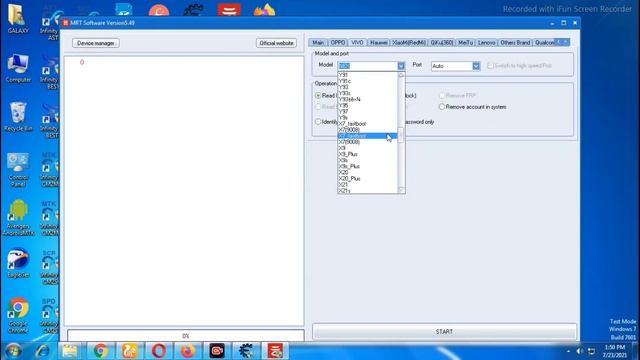Click the tab strip scroll arrows

coord(562,42)
